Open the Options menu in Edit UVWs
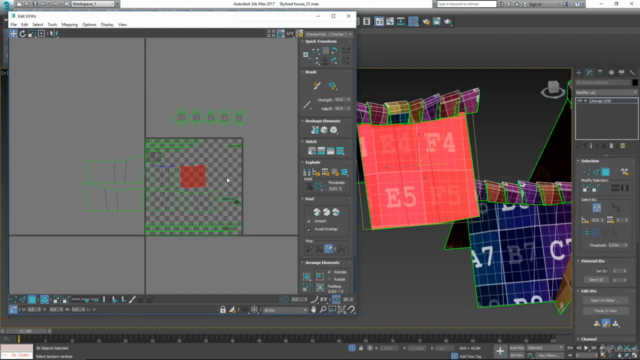 [x=89, y=24]
